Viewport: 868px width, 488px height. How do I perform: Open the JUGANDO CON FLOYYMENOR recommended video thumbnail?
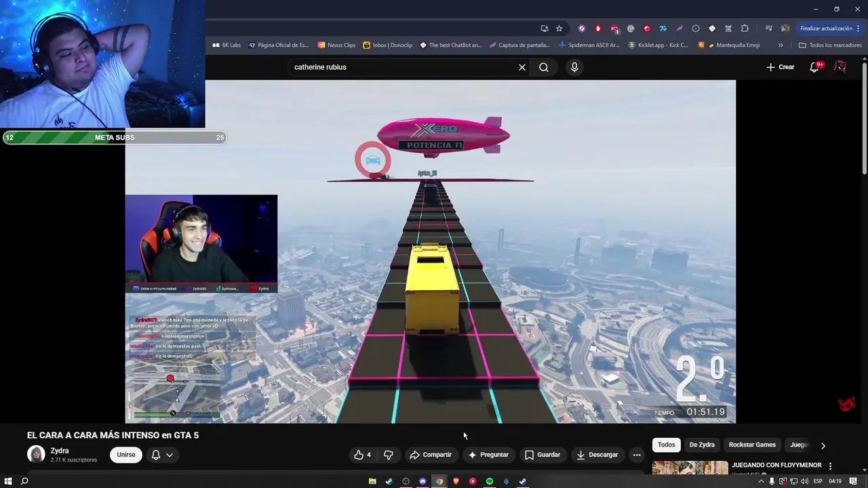coord(690,468)
